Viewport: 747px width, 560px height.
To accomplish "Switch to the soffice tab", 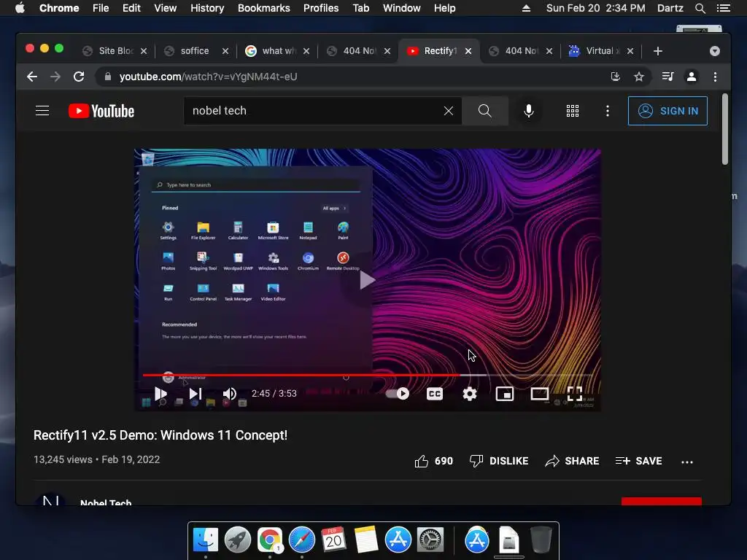I will [194, 51].
